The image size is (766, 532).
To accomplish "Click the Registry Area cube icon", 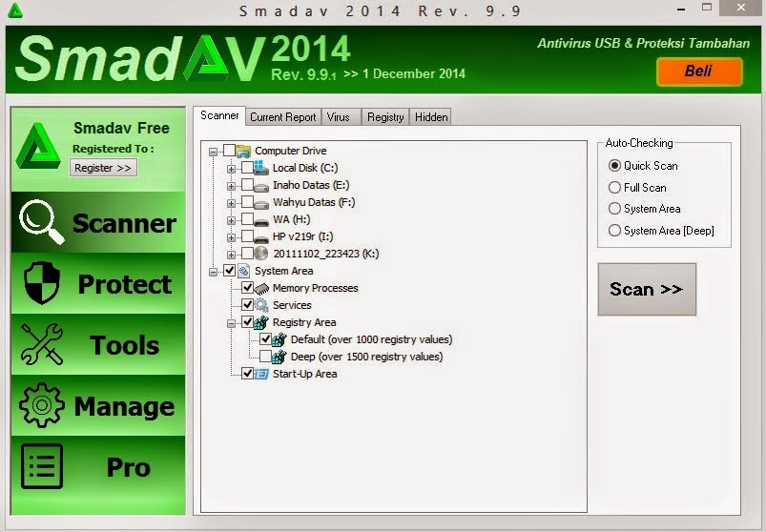I will (261, 322).
